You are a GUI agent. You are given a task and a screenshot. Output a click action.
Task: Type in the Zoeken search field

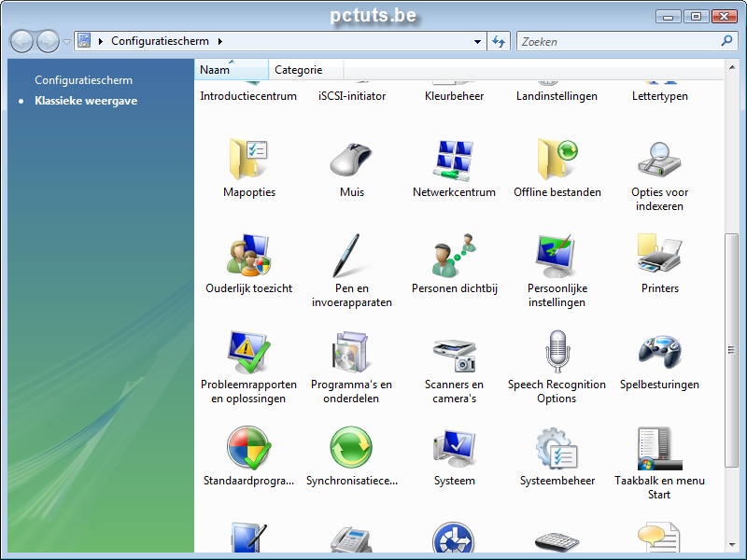pos(616,41)
